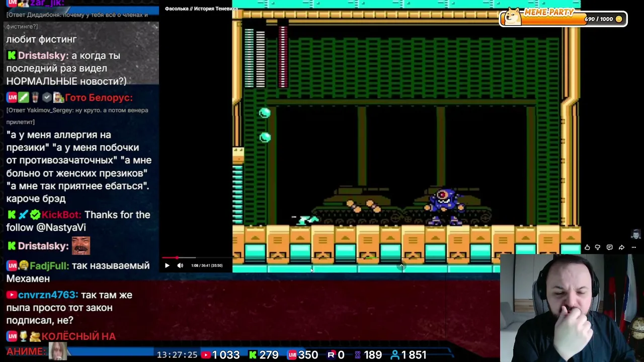Click the video title 'Фасолька // История Теневика'
The width and height of the screenshot is (644, 362).
[x=201, y=9]
